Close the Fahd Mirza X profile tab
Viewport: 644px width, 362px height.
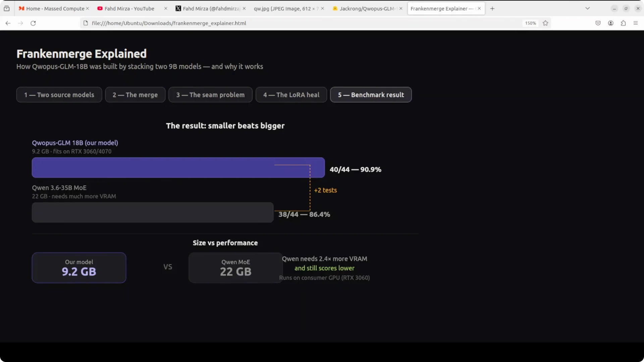click(244, 8)
